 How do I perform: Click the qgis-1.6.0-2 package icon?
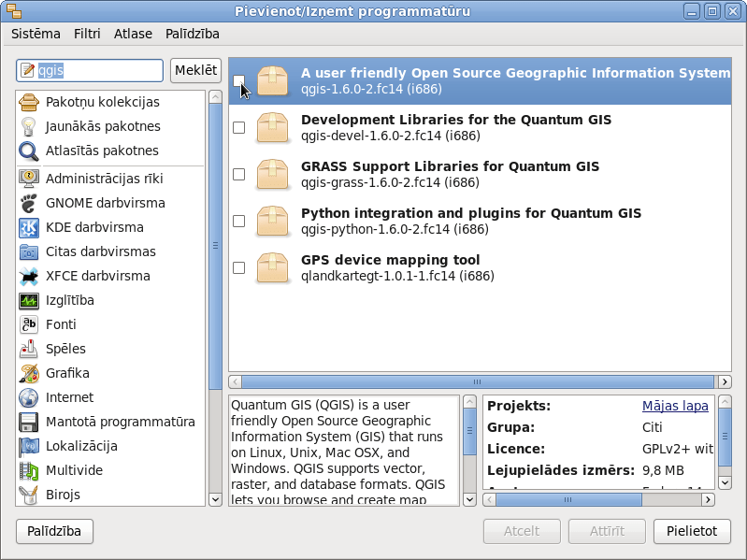pyautogui.click(x=272, y=81)
